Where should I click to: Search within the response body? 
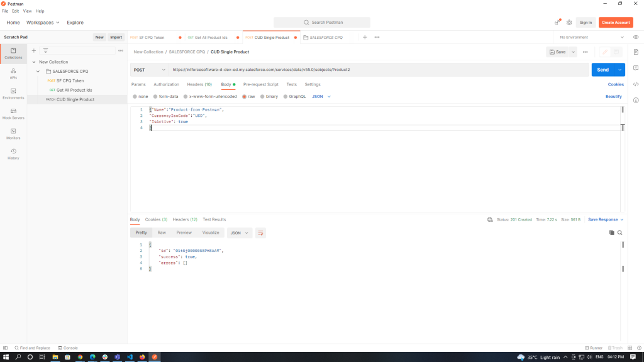tap(619, 233)
